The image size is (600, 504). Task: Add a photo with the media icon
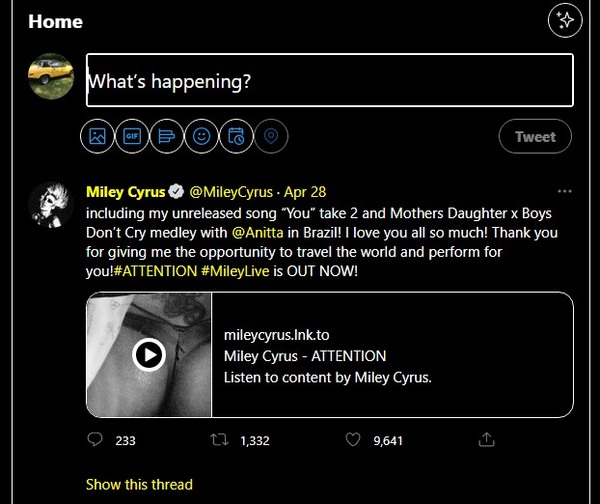coord(97,137)
